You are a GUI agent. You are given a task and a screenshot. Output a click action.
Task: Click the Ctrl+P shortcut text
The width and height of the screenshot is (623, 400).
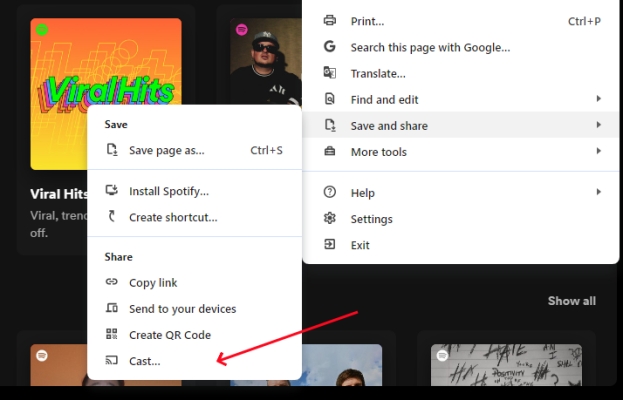click(x=584, y=21)
